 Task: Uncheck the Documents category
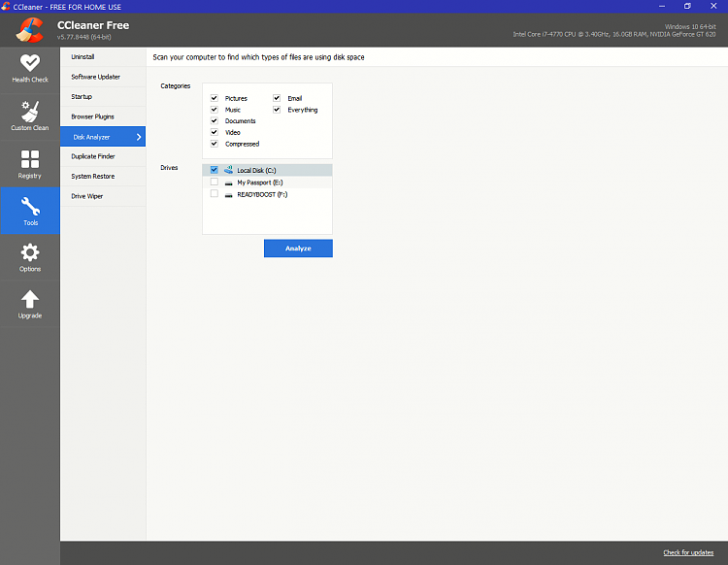215,120
